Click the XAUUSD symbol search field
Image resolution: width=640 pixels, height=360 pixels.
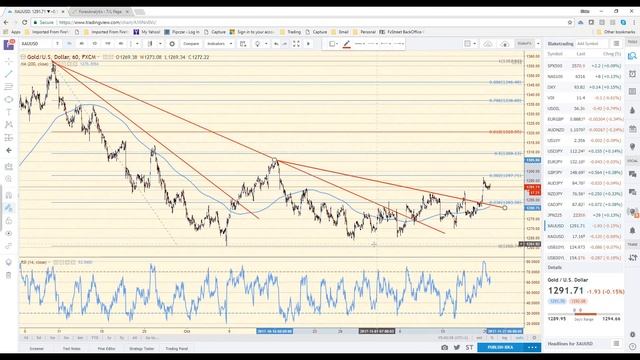point(37,44)
